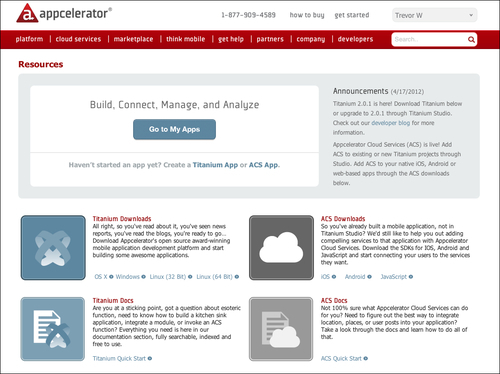Open the Titanium Quick Start link
The height and width of the screenshot is (374, 500).
tap(119, 358)
